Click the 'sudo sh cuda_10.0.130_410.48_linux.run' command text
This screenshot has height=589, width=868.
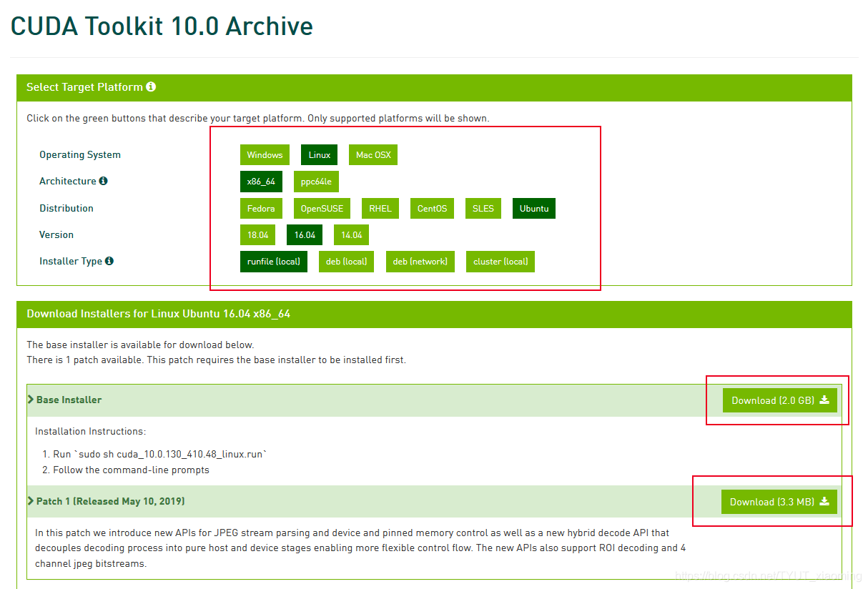tap(169, 454)
